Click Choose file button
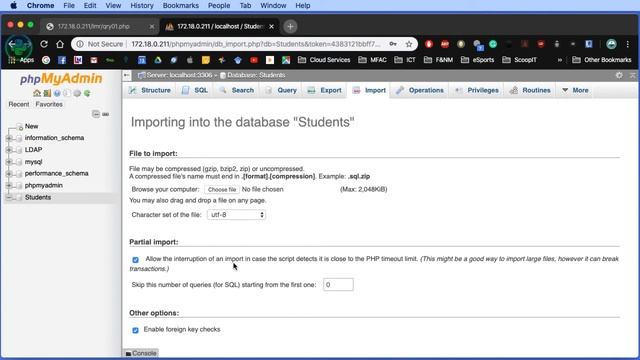Screen dimensions: 640x360 (222, 190)
